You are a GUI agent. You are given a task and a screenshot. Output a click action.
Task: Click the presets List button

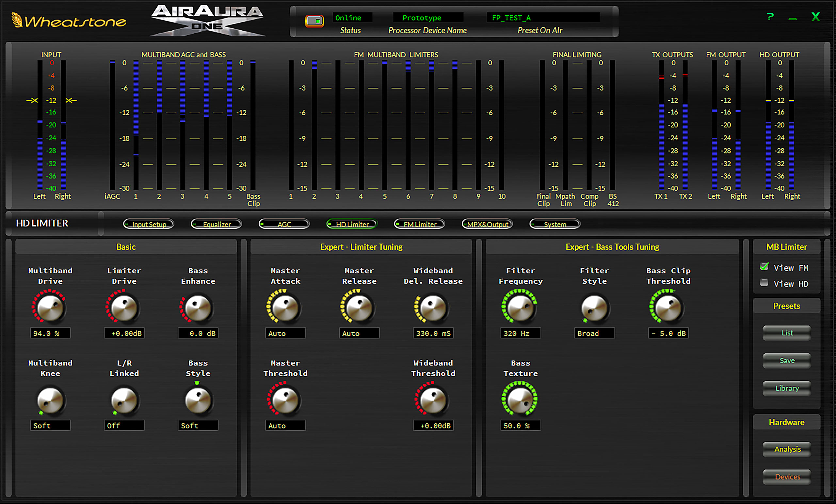click(787, 333)
